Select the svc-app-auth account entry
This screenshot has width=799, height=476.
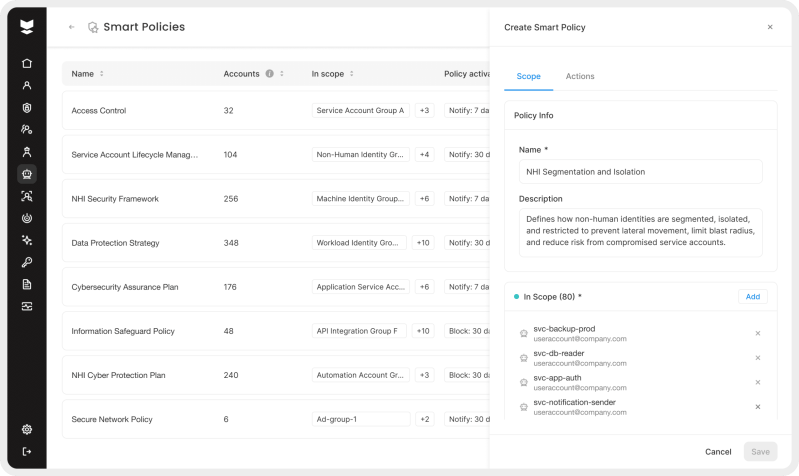[x=641, y=382]
